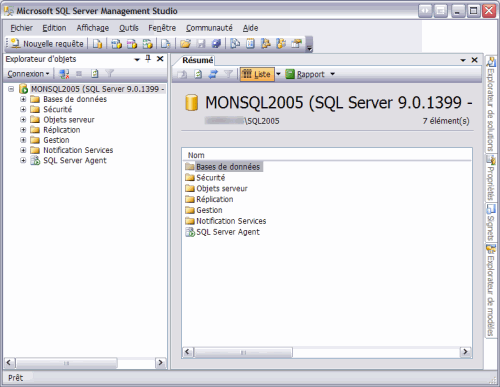Open the Fichier menu
The width and height of the screenshot is (500, 387).
pyautogui.click(x=21, y=28)
